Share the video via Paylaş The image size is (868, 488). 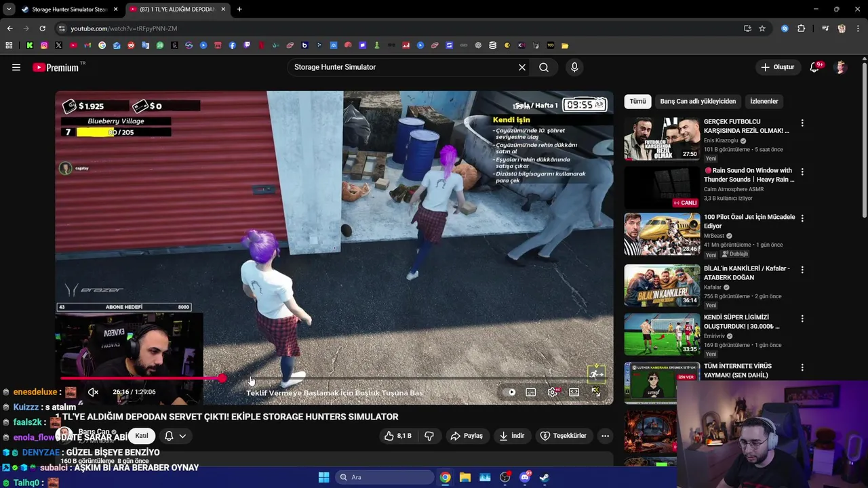click(x=467, y=436)
